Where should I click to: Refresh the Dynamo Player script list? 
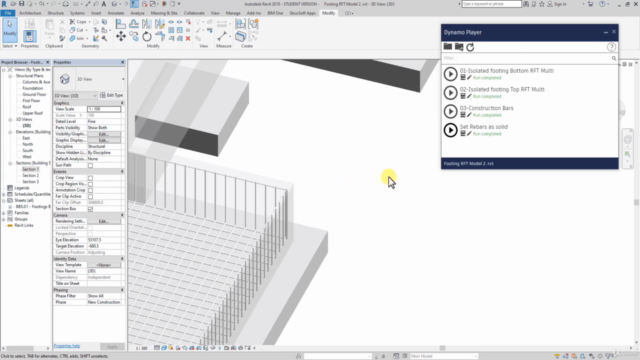(x=470, y=47)
